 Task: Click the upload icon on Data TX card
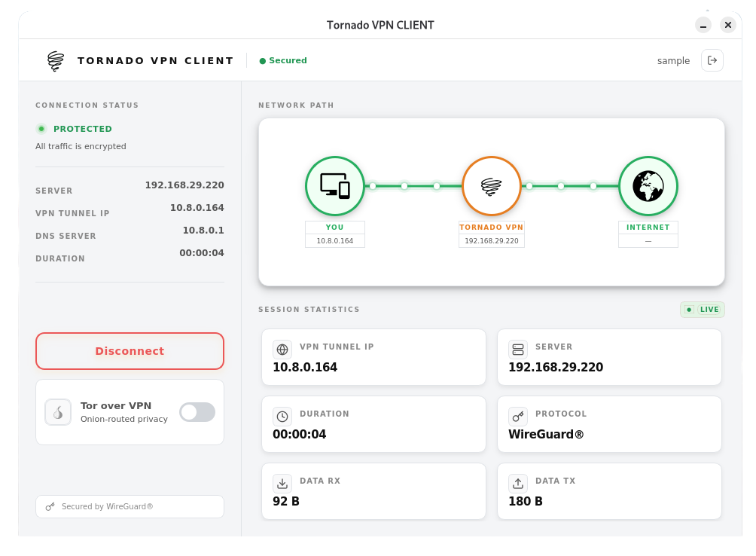517,483
